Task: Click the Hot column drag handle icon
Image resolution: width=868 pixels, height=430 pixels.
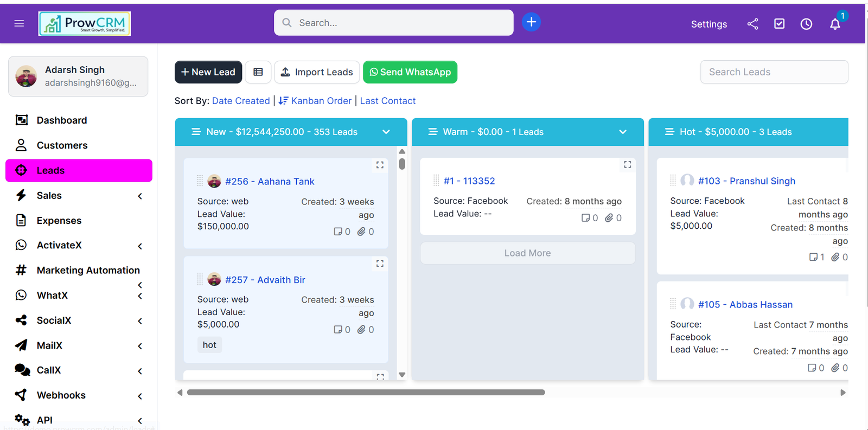Action: point(670,132)
